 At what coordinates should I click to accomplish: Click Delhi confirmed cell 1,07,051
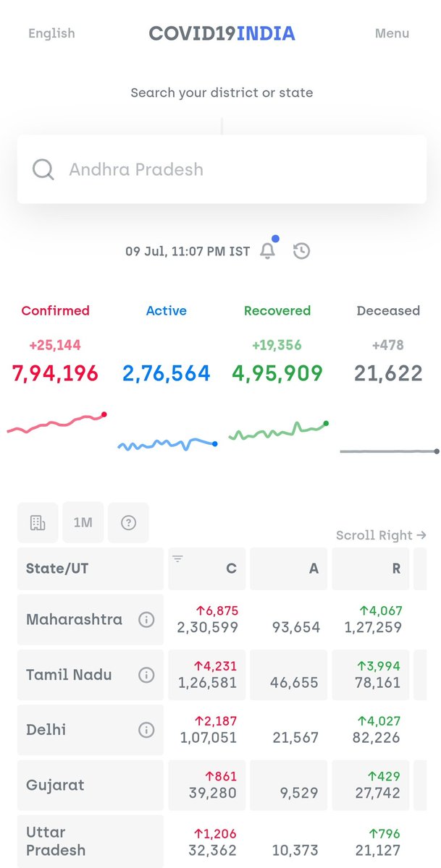tap(207, 730)
